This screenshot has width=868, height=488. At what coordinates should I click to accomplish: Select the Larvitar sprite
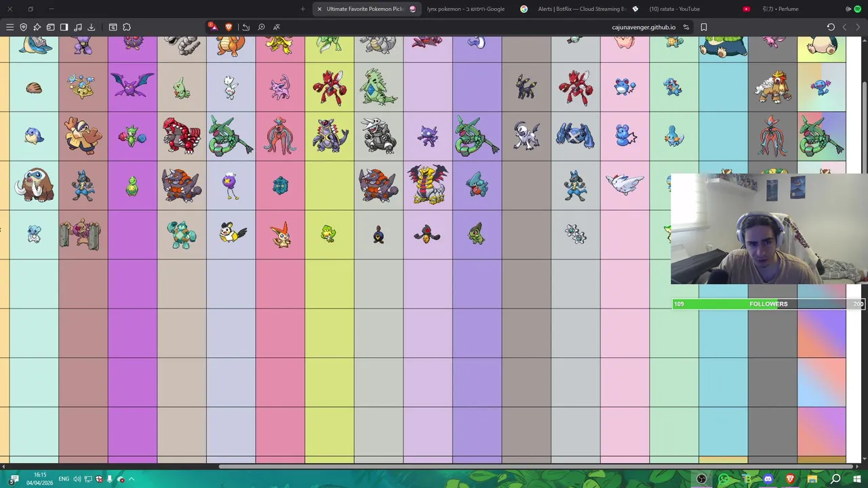[180, 88]
